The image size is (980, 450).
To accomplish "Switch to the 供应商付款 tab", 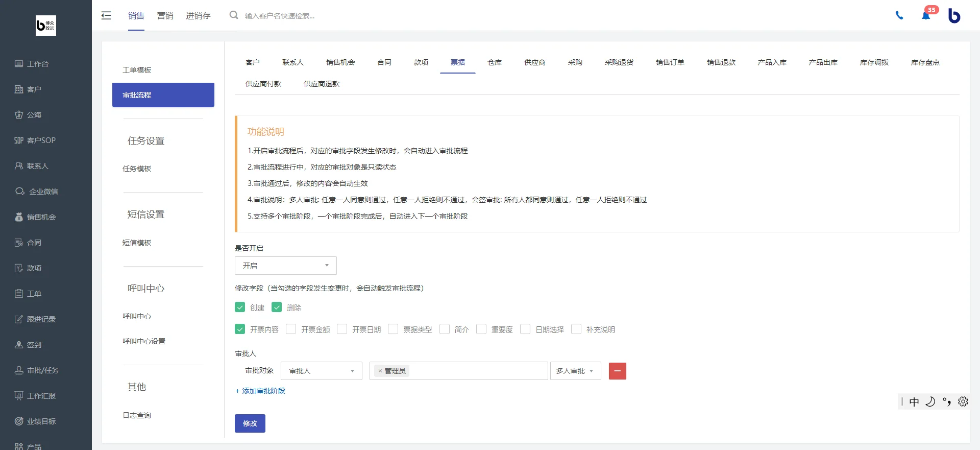I will click(263, 84).
